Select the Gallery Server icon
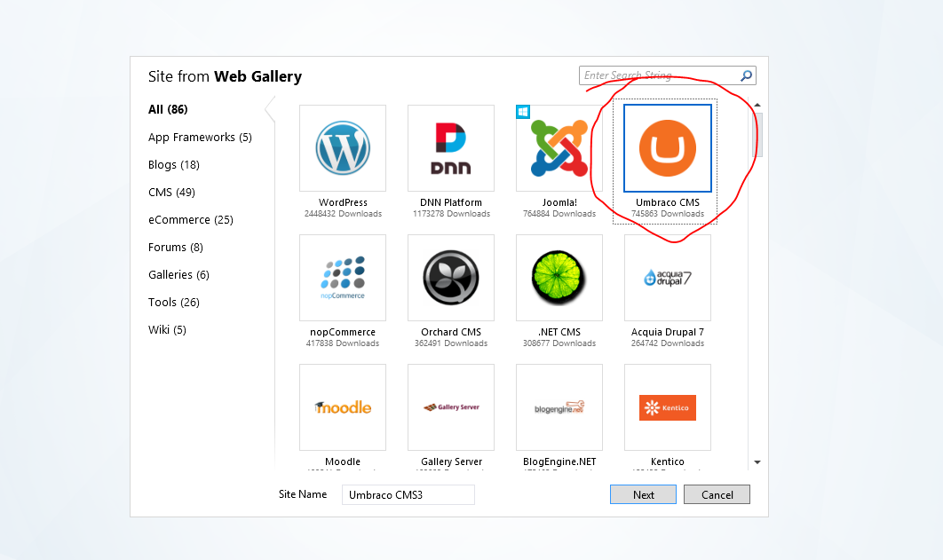Viewport: 943px width, 560px height. tap(451, 407)
